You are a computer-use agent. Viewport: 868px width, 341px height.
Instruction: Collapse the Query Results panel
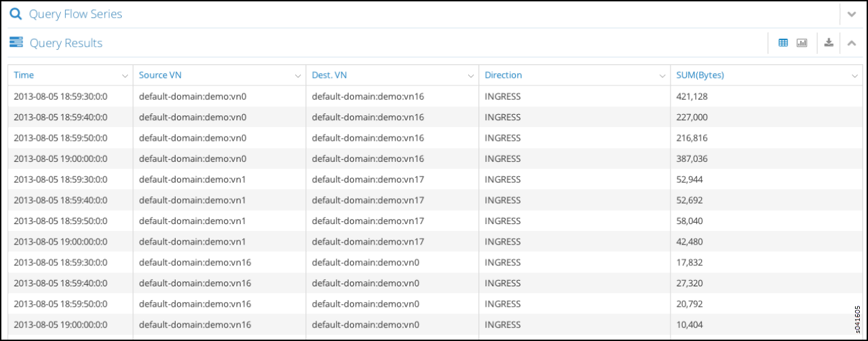click(x=852, y=43)
